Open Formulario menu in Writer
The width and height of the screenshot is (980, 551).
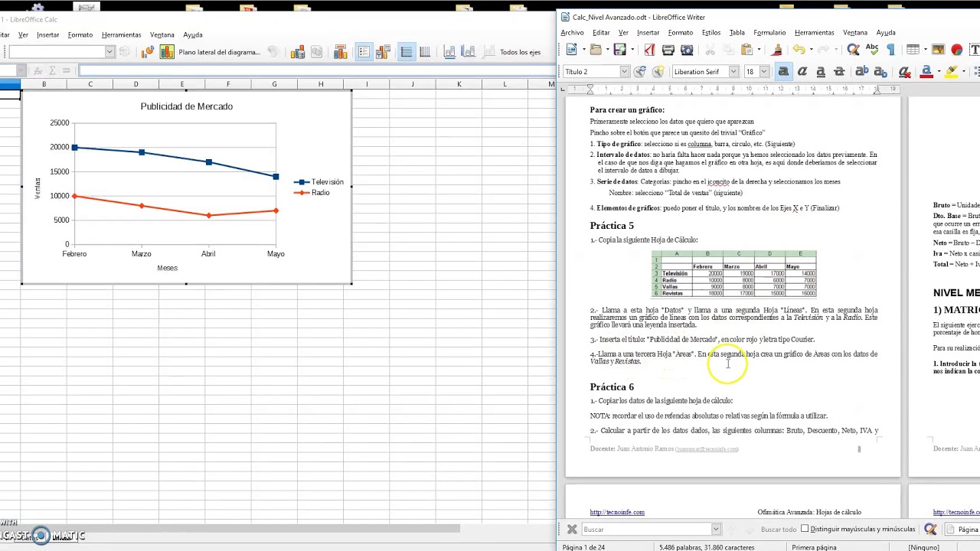(769, 33)
